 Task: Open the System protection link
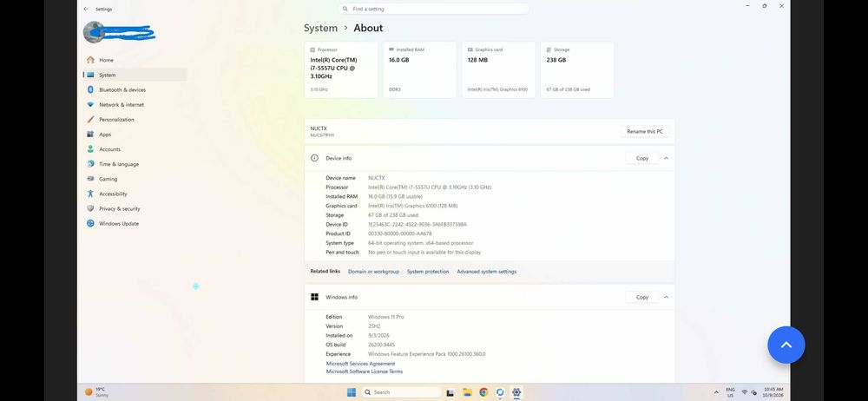click(428, 272)
